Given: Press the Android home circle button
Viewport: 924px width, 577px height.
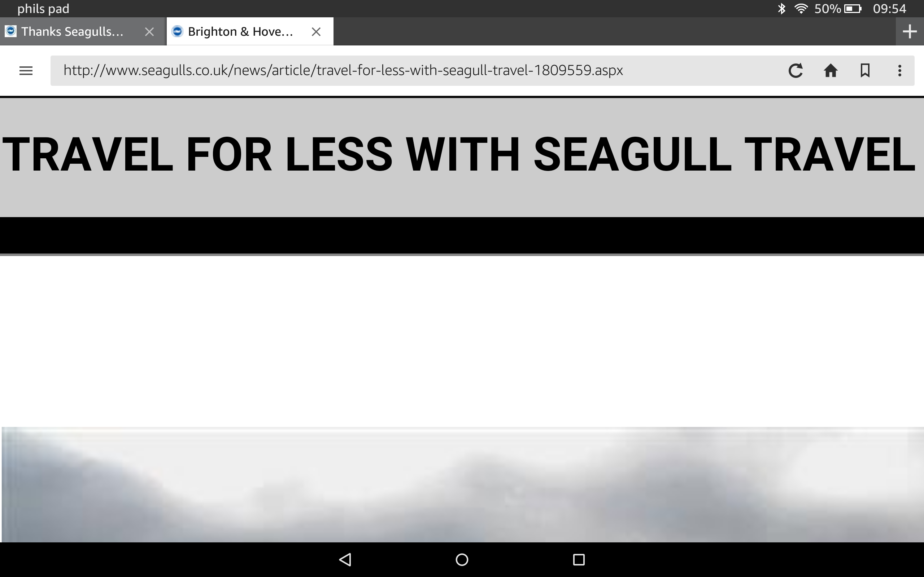Looking at the screenshot, I should click(461, 559).
